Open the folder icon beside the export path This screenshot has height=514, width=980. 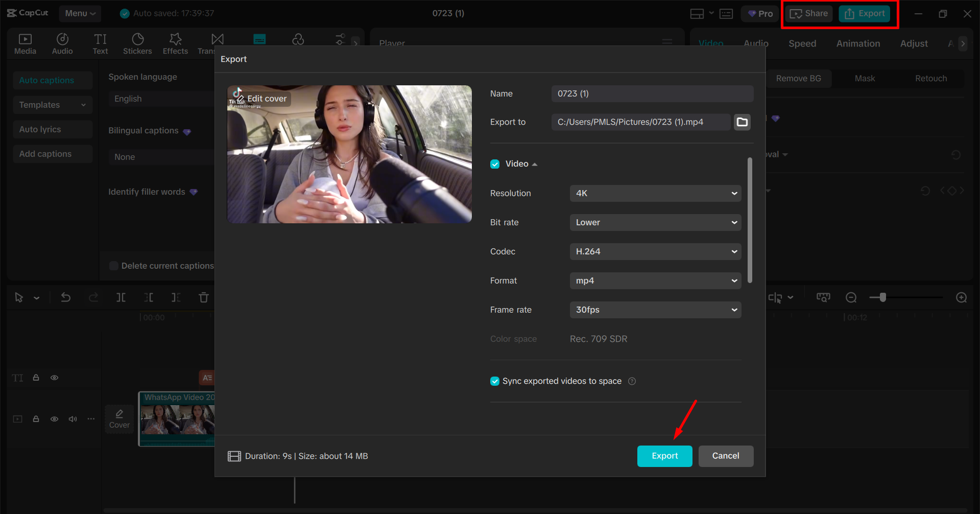click(742, 122)
